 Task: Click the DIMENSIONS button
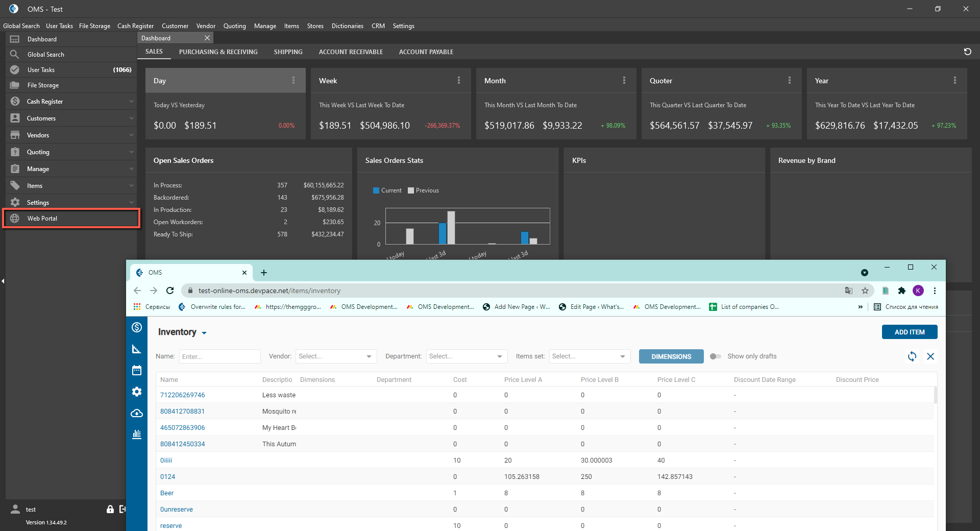tap(671, 356)
